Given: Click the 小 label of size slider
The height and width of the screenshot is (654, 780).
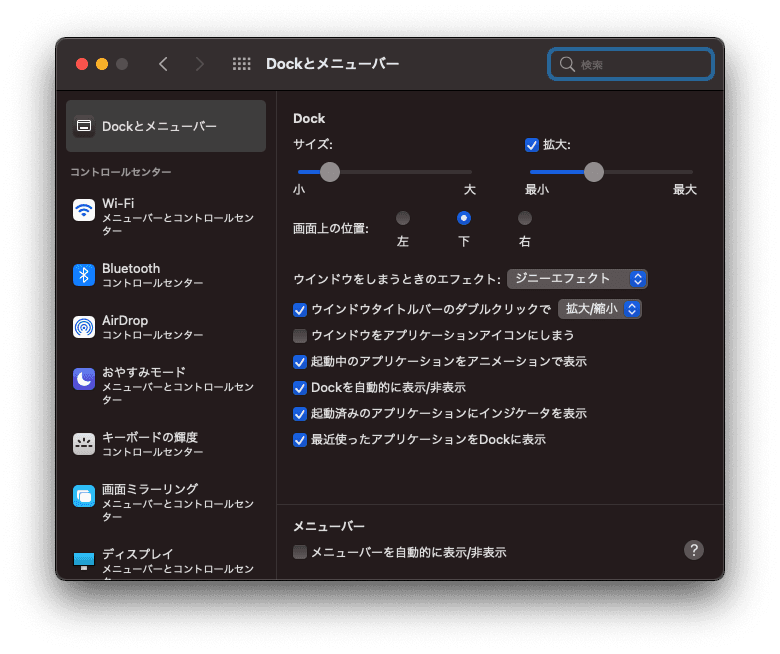Looking at the screenshot, I should tap(299, 189).
